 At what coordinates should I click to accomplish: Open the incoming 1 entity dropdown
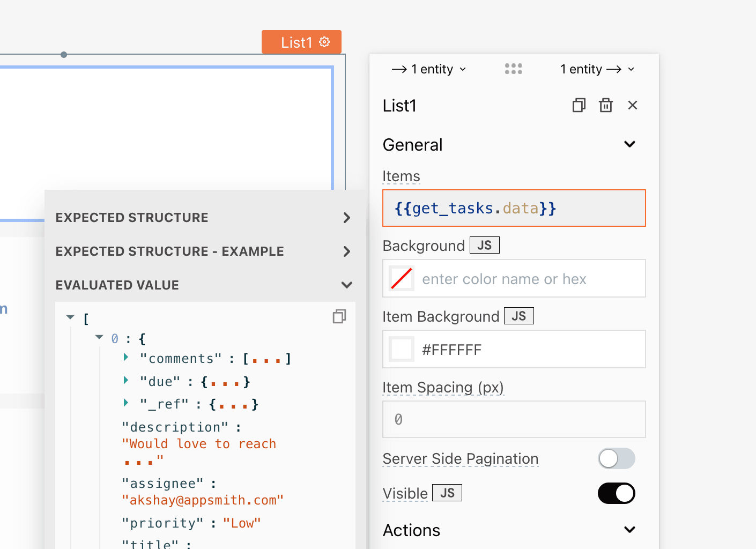tap(429, 69)
